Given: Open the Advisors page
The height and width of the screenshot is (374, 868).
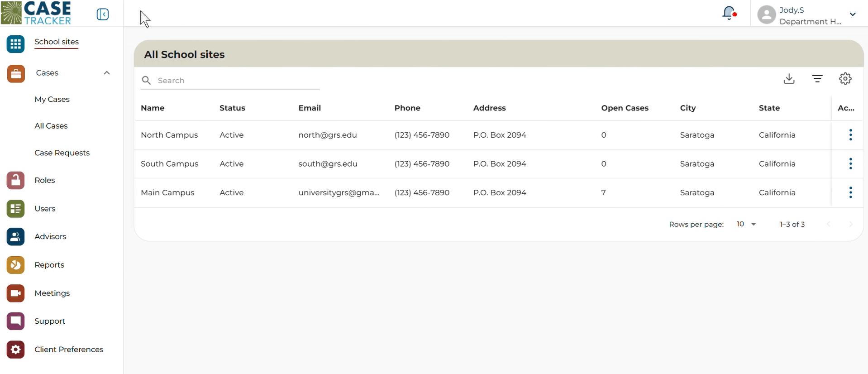Looking at the screenshot, I should (x=50, y=236).
